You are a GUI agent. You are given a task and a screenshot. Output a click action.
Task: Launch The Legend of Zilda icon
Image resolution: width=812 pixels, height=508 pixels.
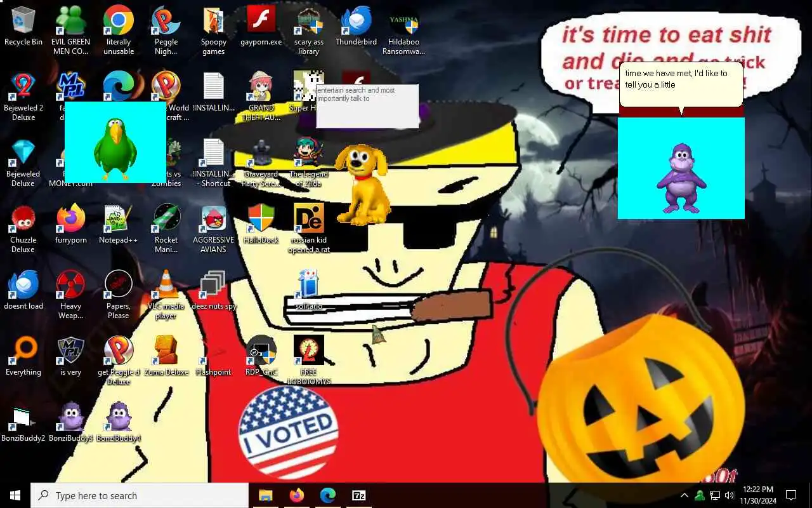tap(309, 163)
